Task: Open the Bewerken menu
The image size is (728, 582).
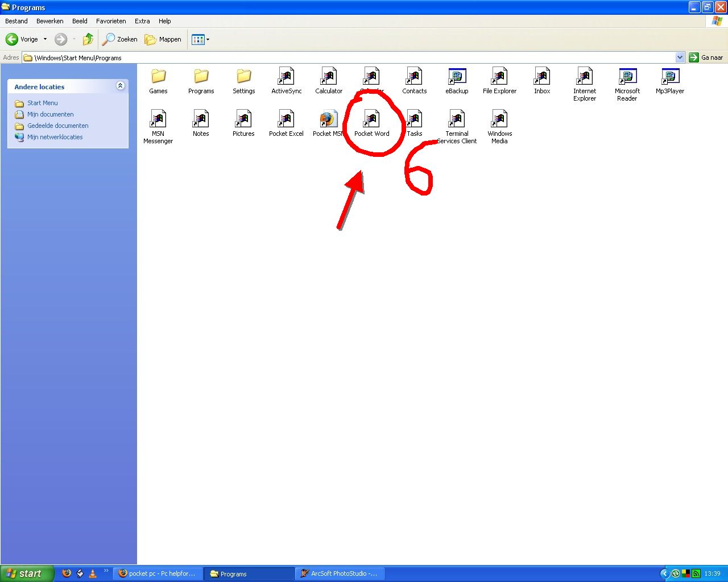Action: pos(50,21)
